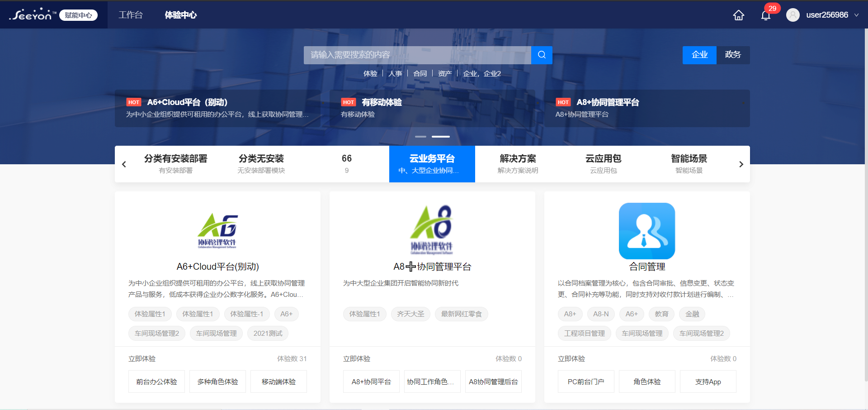Switch to 政务 toggle

click(x=733, y=55)
